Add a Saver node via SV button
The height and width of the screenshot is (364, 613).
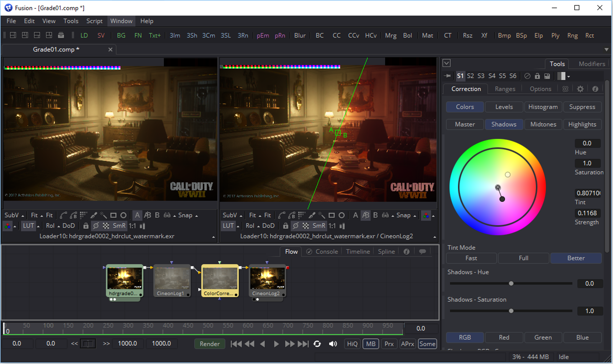(101, 35)
